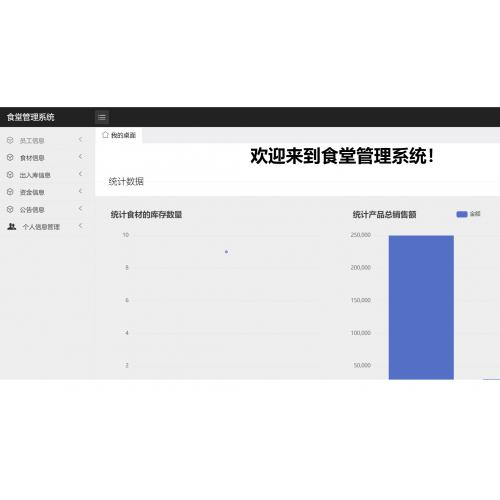
Task: Expand the 资金信息 chevron arrow
Action: tap(80, 191)
